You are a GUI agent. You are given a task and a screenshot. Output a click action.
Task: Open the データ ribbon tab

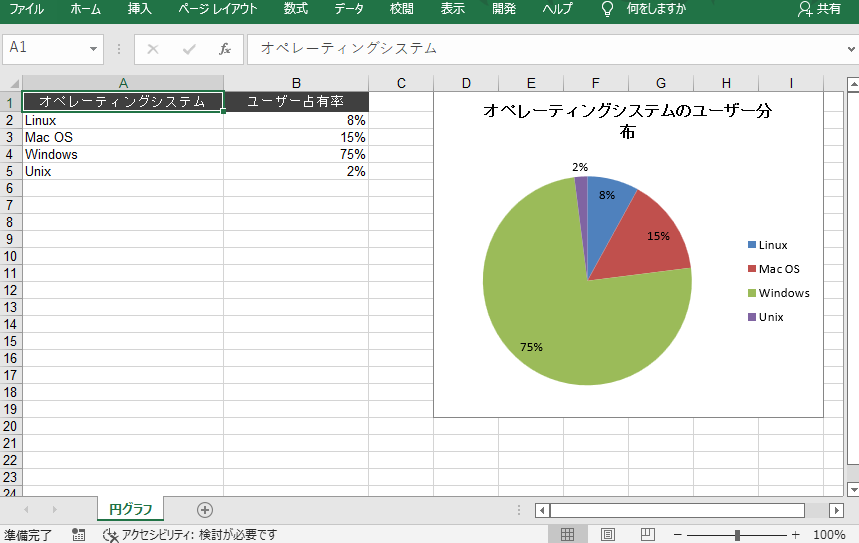coord(349,9)
